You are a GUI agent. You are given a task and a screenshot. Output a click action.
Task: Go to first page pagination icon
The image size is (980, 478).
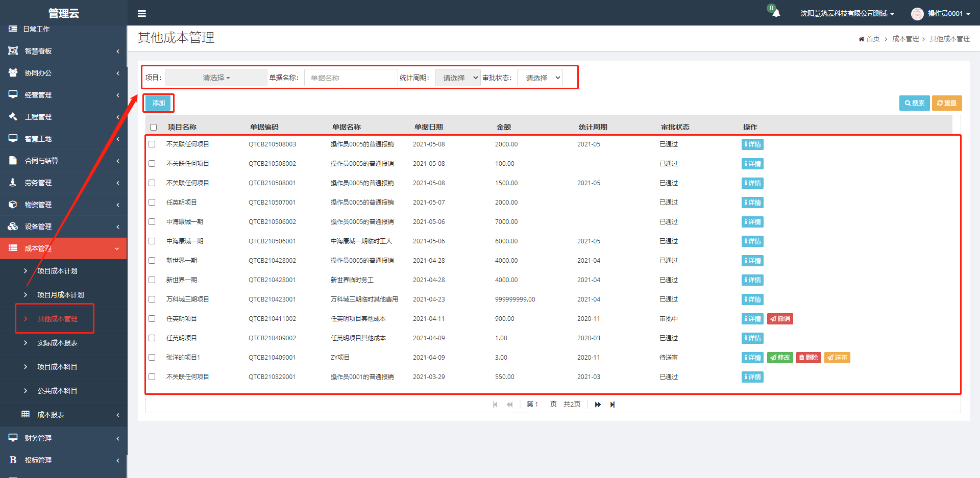point(495,405)
